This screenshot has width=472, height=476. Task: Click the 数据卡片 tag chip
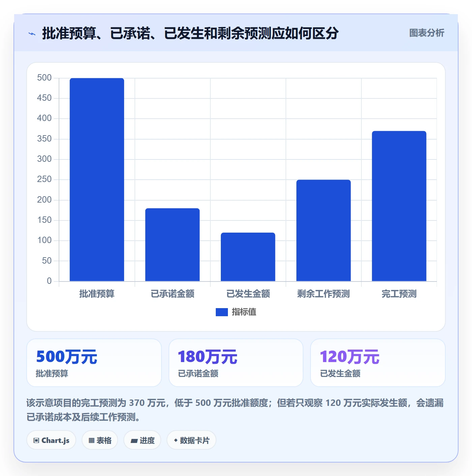[x=191, y=440]
